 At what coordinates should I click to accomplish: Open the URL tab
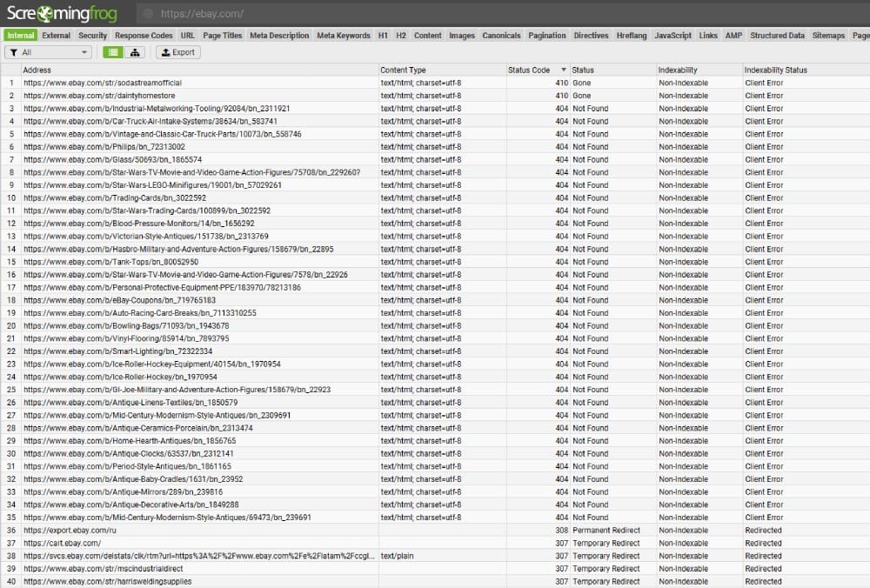coord(188,36)
